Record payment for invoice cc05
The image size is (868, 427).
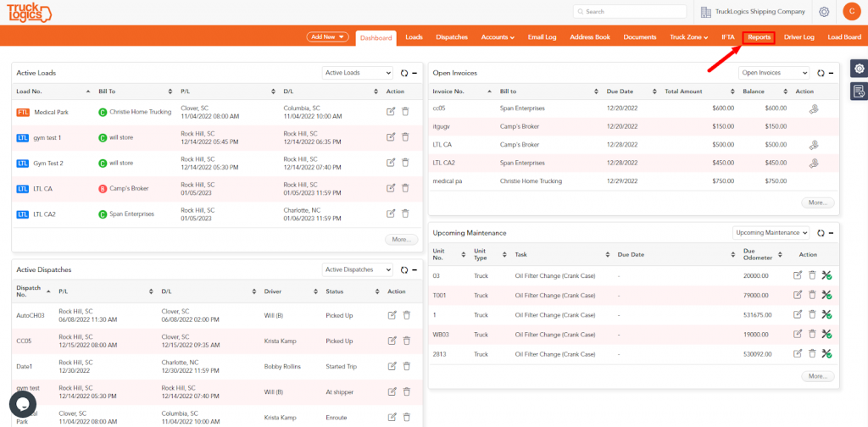[x=813, y=109]
